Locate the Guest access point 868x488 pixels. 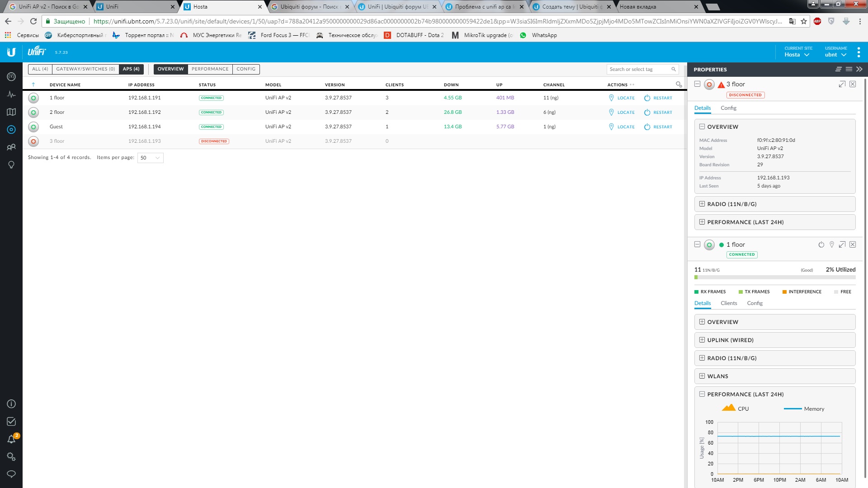pyautogui.click(x=622, y=127)
